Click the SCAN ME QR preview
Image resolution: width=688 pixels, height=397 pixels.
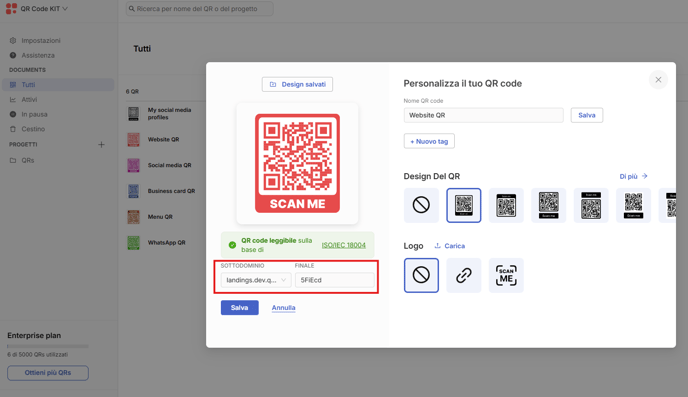297,164
